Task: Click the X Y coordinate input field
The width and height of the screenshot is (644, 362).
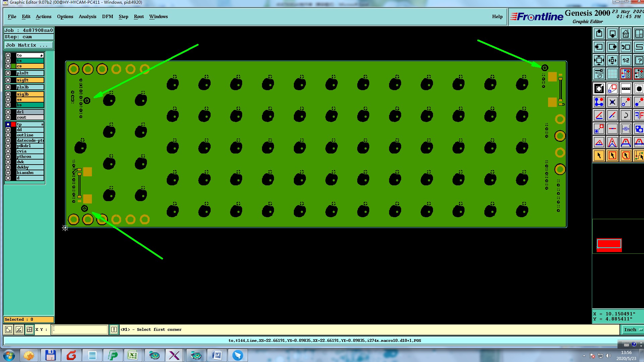Action: pos(80,329)
